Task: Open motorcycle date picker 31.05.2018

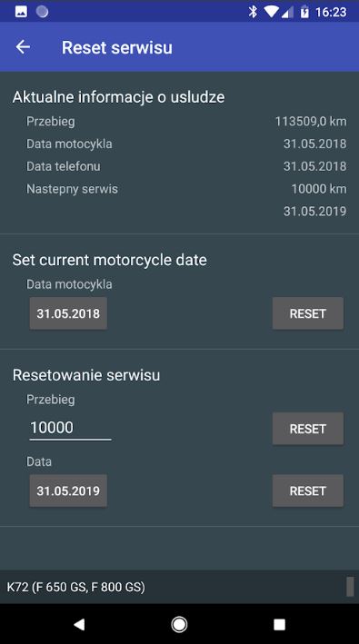Action: pos(68,313)
